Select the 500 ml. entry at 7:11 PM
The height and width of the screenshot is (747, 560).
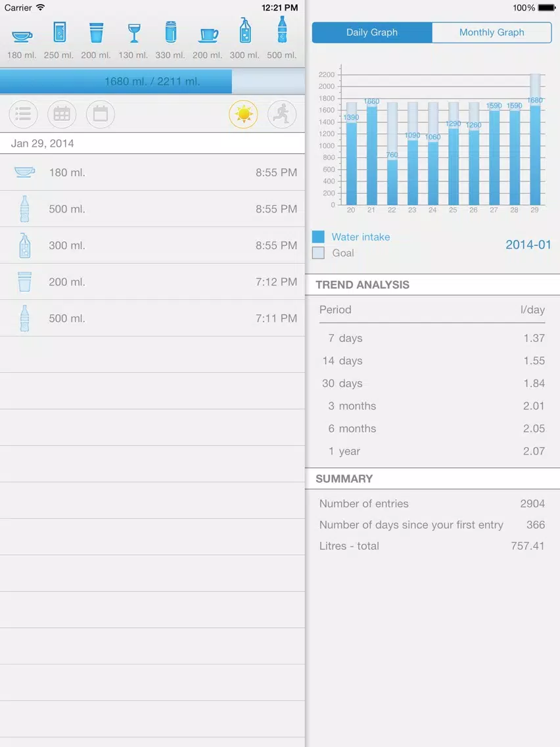152,318
